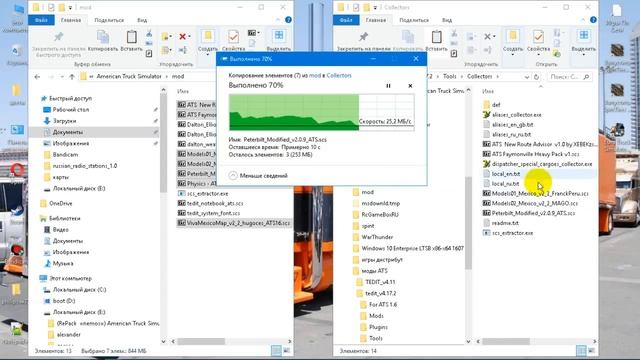Image resolution: width=640 pixels, height=360 pixels.
Task: Select tedit_notebook_ats.scs in mod window
Action: [x=215, y=203]
